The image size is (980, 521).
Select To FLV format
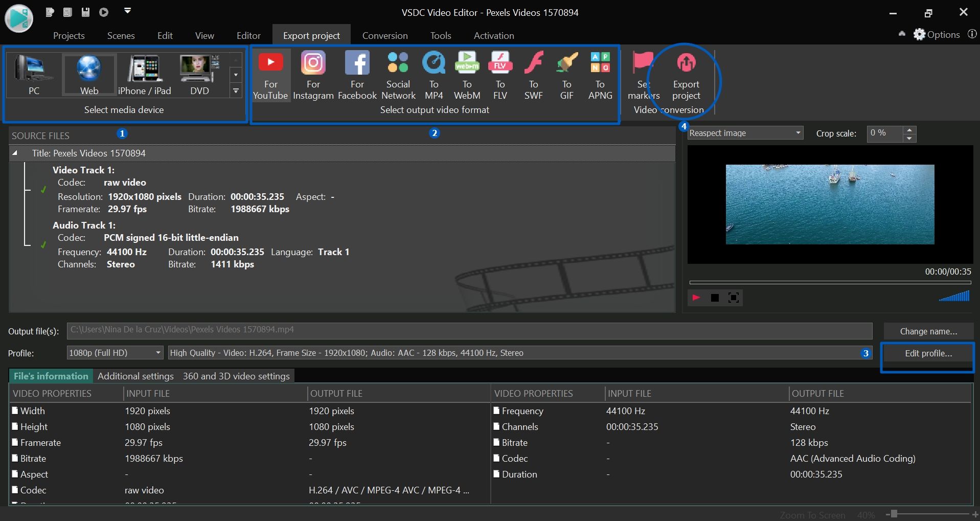(500, 76)
